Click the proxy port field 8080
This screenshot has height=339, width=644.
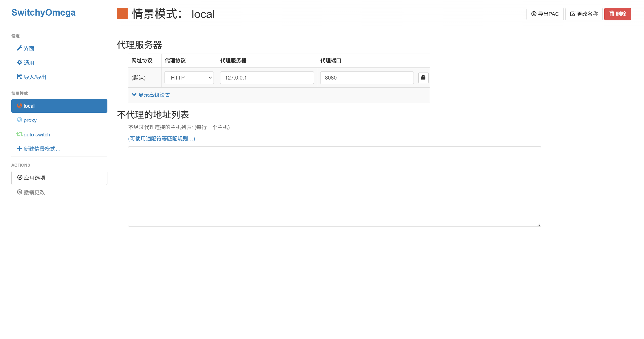367,78
